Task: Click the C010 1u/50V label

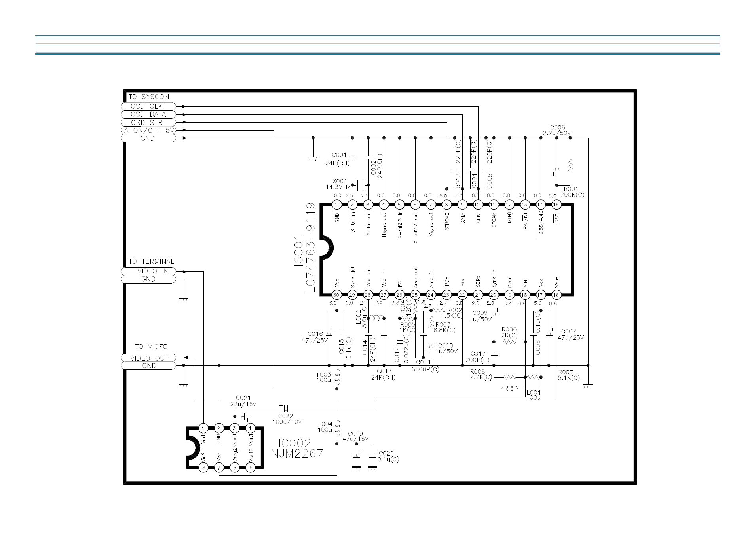Action: coord(446,348)
